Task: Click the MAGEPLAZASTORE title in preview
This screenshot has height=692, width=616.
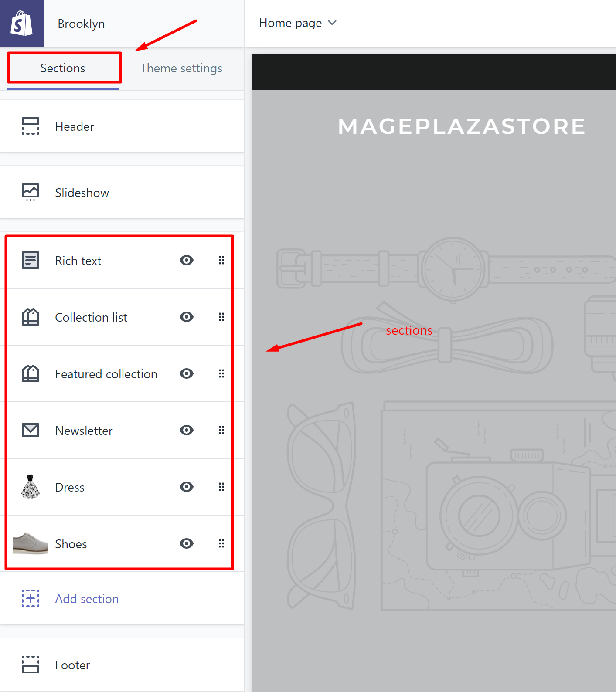Action: click(x=462, y=126)
